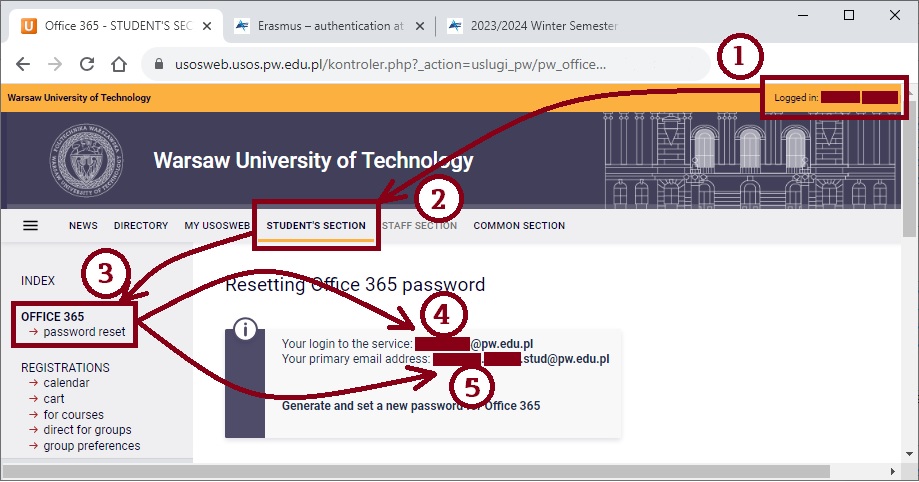Click the browser forward arrow
This screenshot has height=482, width=919.
(x=55, y=64)
